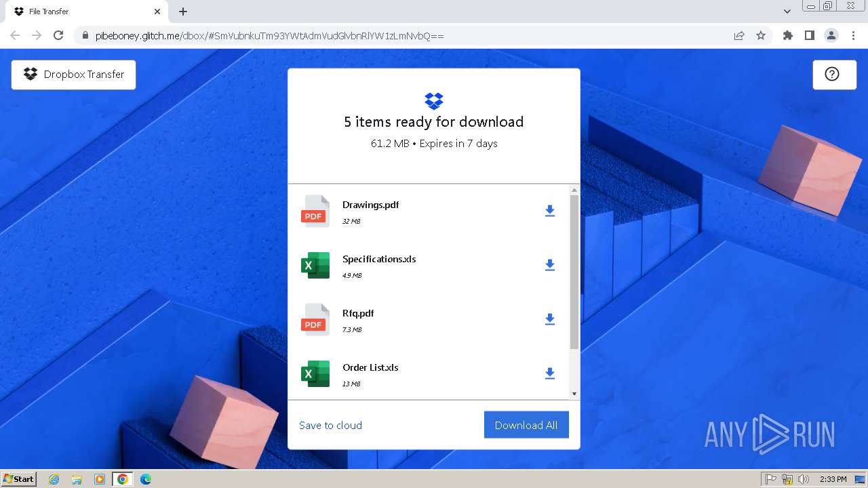Viewport: 868px width, 488px height.
Task: Toggle Chrome side panel icon
Action: tap(810, 35)
